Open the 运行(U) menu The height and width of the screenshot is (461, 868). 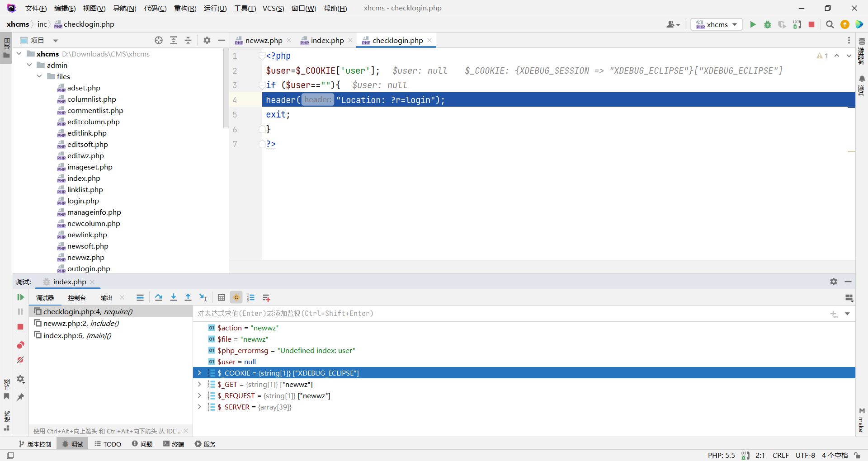pos(215,8)
